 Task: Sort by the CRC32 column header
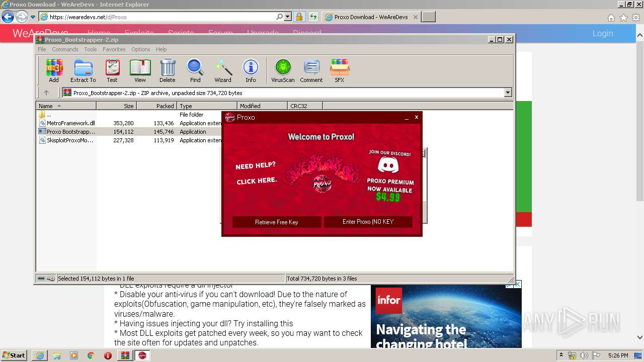point(305,106)
